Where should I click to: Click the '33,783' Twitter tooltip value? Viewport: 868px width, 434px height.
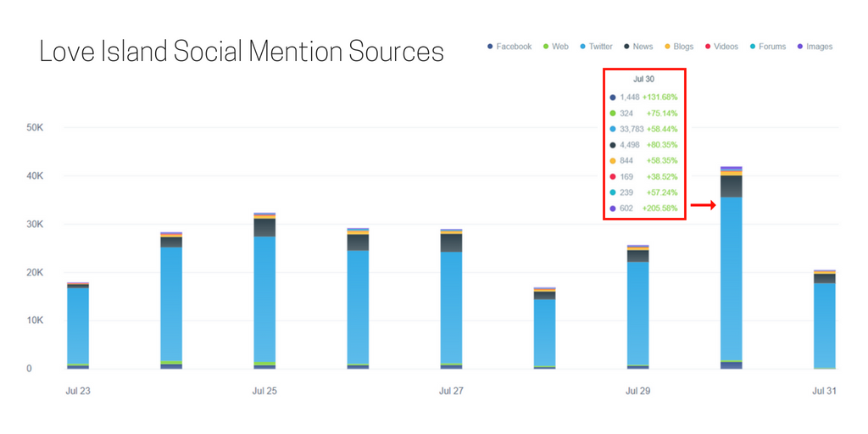pyautogui.click(x=630, y=129)
